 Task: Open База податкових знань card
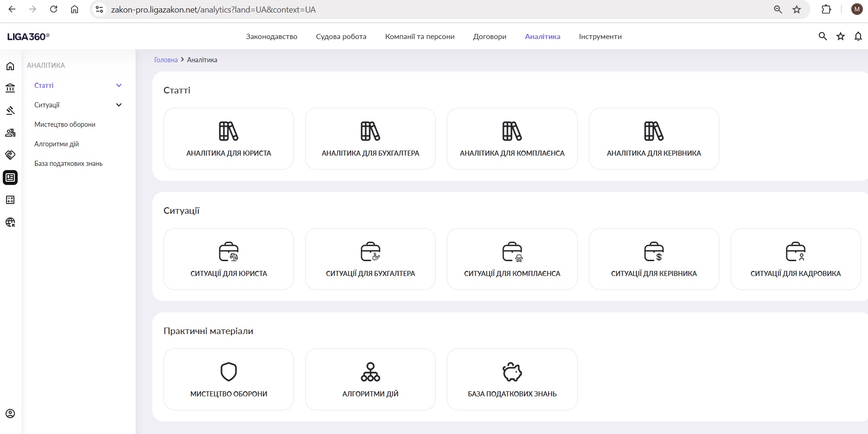click(x=512, y=380)
